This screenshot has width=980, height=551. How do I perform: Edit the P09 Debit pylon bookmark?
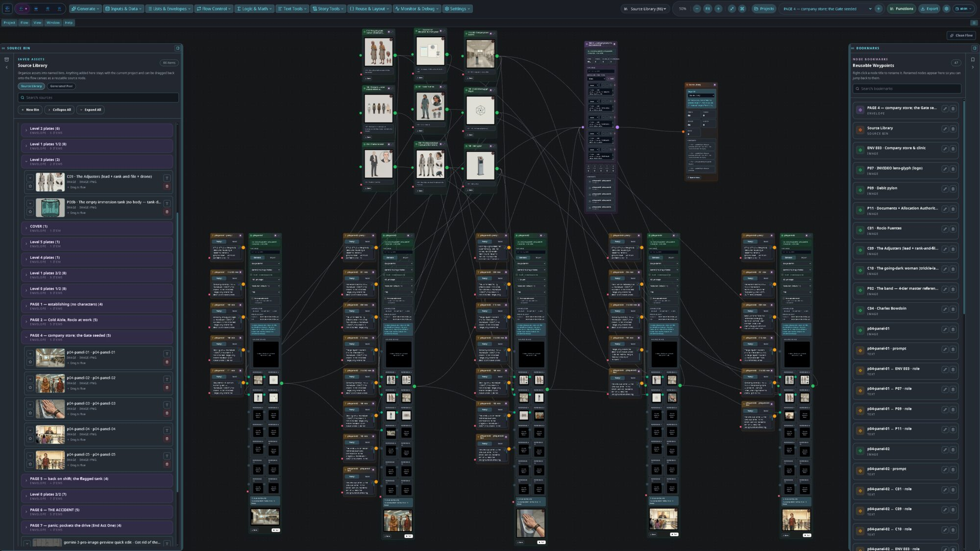click(945, 189)
